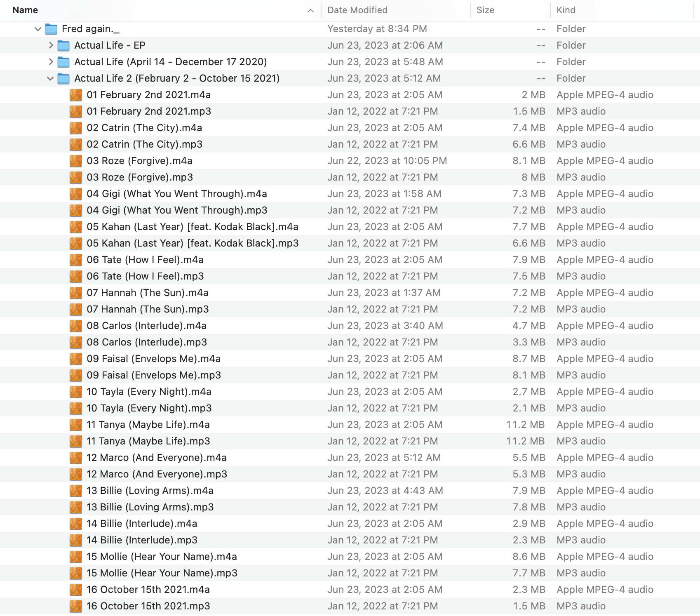
Task: Select the Fred again._ folder name
Action: click(91, 29)
